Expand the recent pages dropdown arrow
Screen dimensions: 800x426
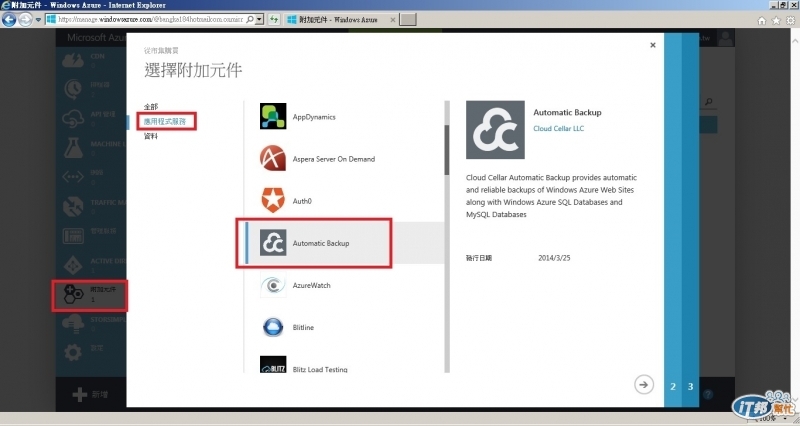[38, 20]
